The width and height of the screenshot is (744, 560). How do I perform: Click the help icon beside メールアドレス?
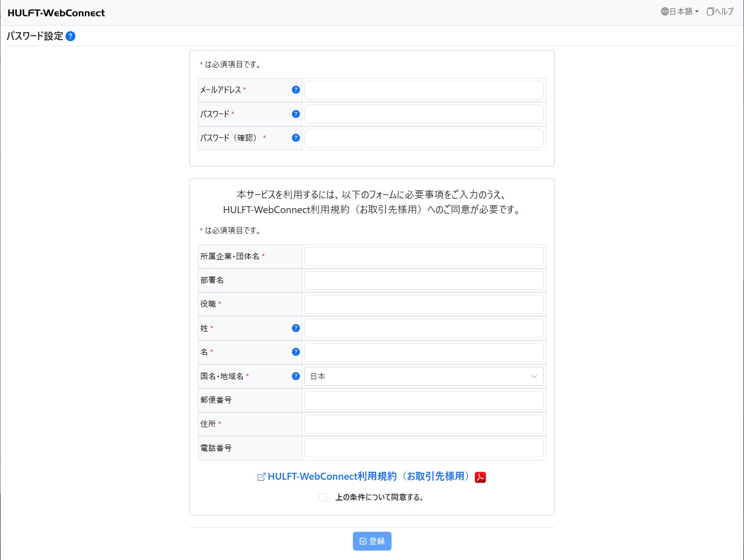click(295, 90)
